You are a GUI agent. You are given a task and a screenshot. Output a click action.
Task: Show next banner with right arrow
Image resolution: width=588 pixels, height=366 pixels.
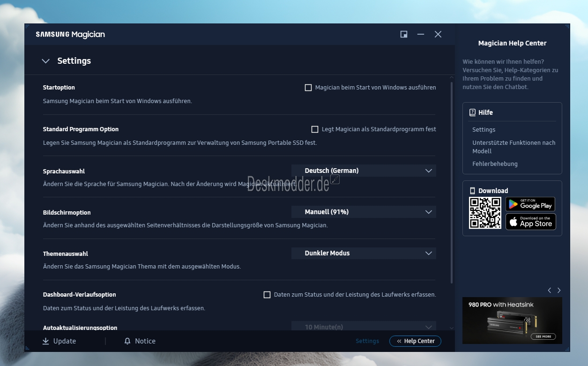559,291
